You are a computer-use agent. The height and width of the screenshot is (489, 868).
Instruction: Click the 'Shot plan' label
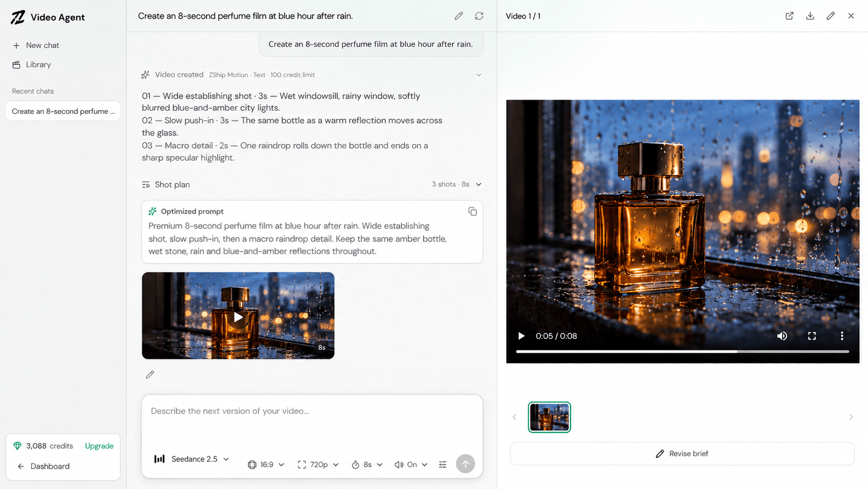172,184
